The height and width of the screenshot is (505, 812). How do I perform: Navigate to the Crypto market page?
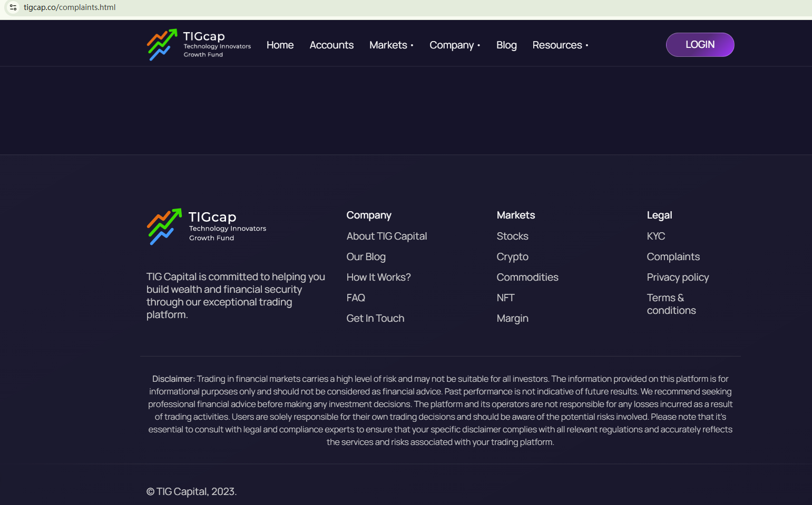point(512,257)
